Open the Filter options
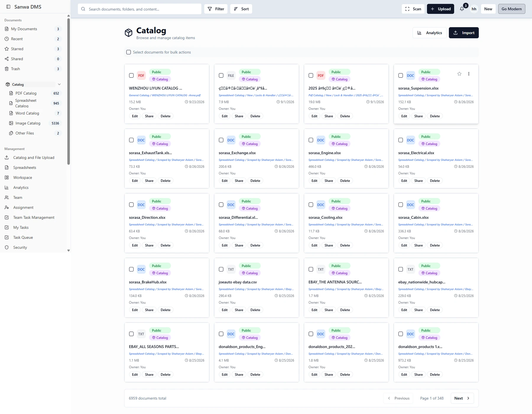The width and height of the screenshot is (532, 414). click(x=216, y=9)
